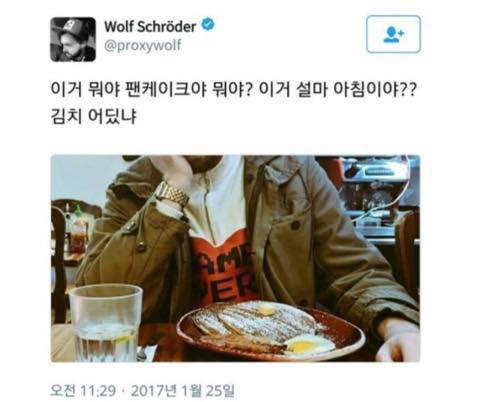Click the cap in the avatar picture

pos(74,27)
